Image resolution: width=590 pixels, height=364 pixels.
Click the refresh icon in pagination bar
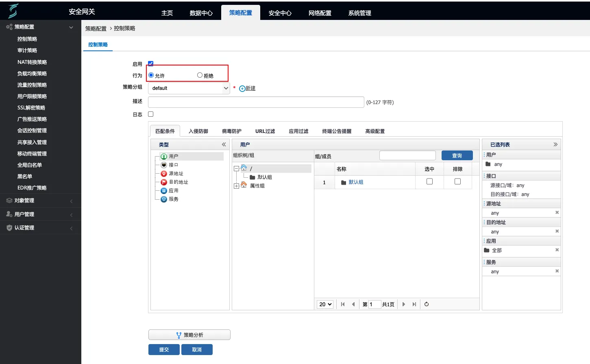pyautogui.click(x=427, y=304)
